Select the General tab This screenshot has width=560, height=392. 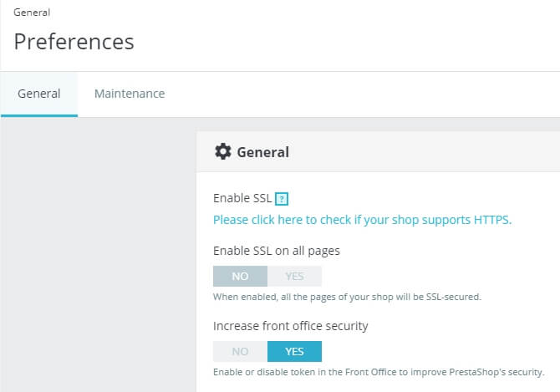coord(39,94)
